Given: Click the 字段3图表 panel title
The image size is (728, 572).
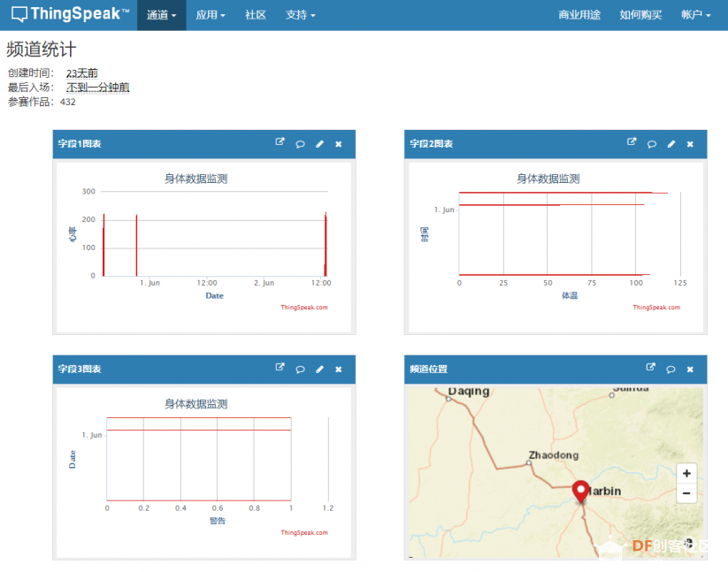Looking at the screenshot, I should [80, 369].
